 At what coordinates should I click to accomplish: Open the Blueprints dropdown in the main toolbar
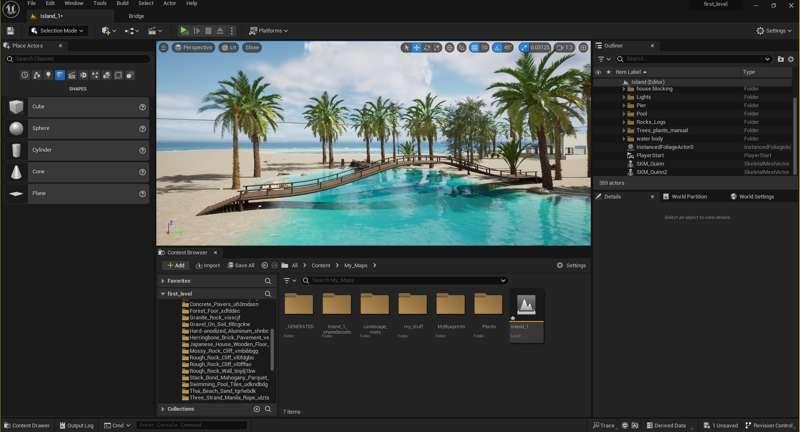tap(132, 31)
